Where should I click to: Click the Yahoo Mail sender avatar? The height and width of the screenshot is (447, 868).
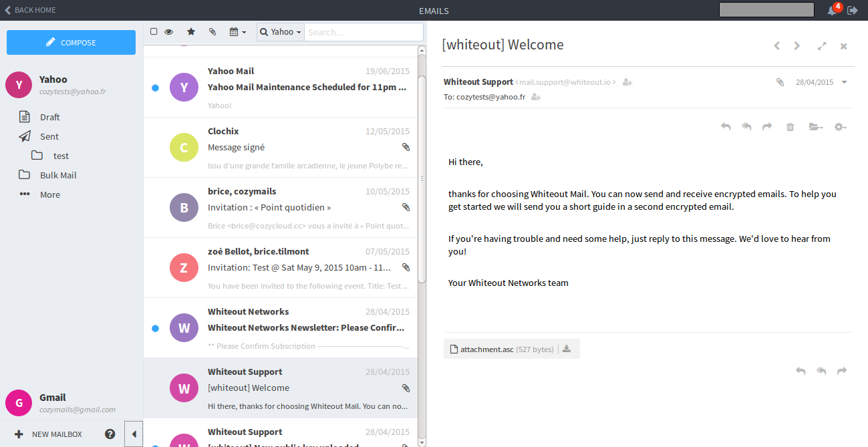point(184,87)
